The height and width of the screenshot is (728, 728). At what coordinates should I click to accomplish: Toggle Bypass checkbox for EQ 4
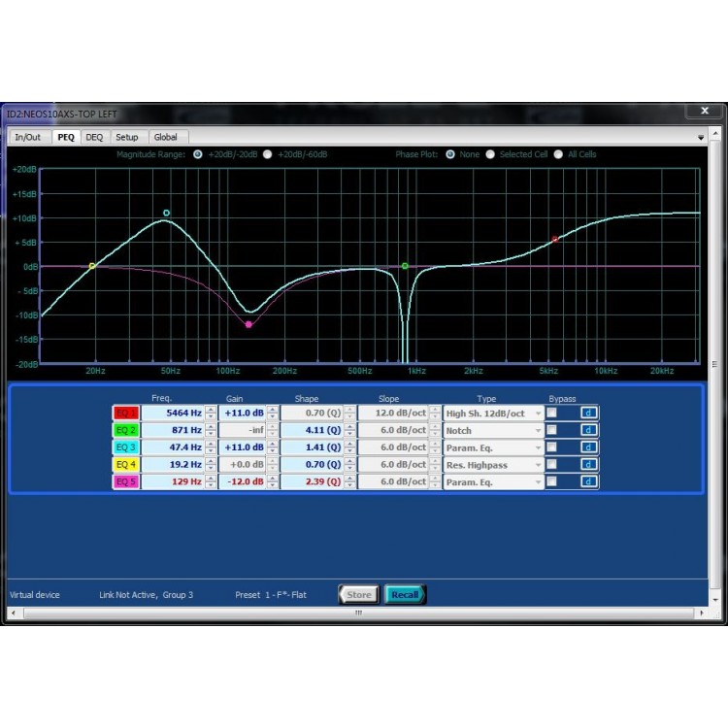[x=551, y=465]
